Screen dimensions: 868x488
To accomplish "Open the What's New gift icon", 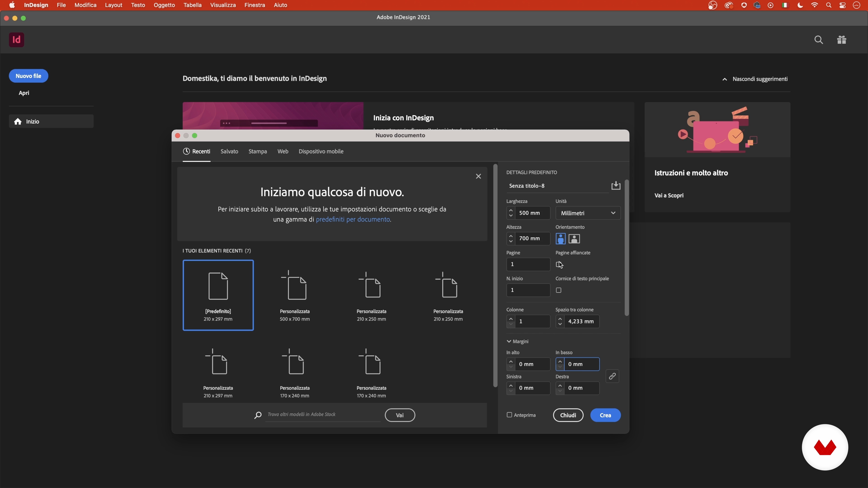I will (x=841, y=40).
